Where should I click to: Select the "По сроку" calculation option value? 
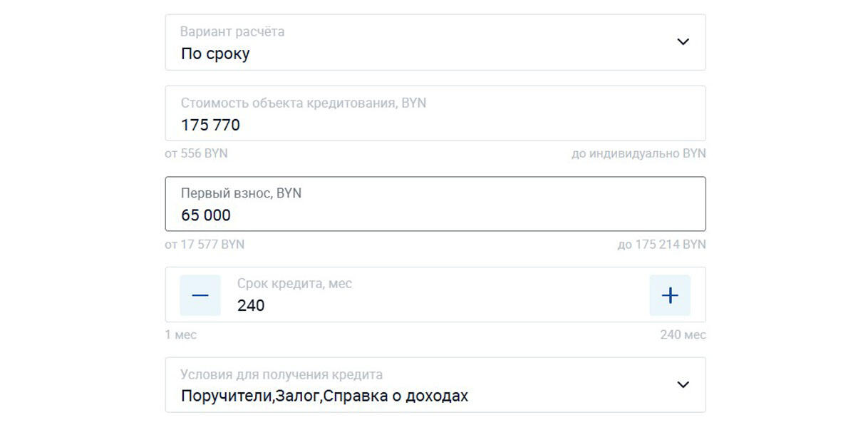click(x=215, y=54)
